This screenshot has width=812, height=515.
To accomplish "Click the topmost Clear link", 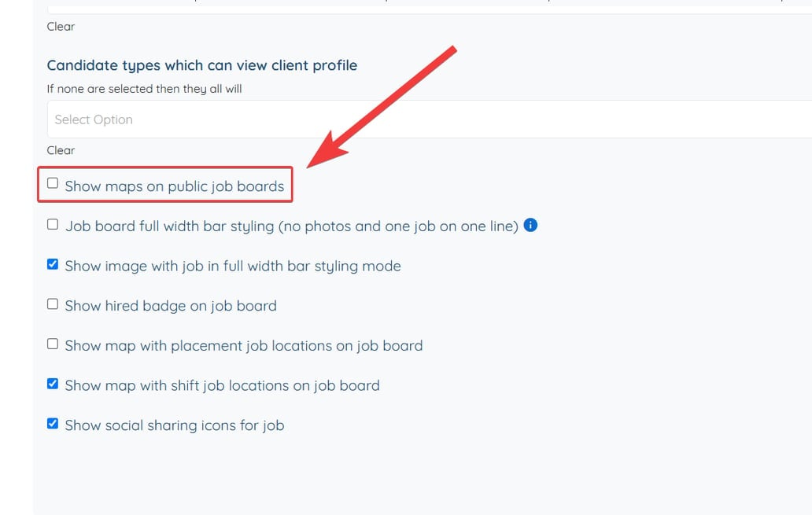I will click(61, 26).
